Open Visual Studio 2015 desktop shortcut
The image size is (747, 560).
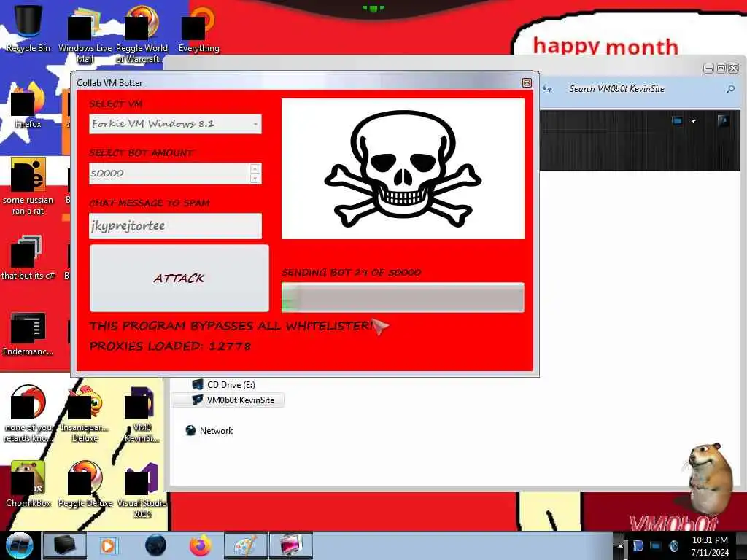point(142,489)
